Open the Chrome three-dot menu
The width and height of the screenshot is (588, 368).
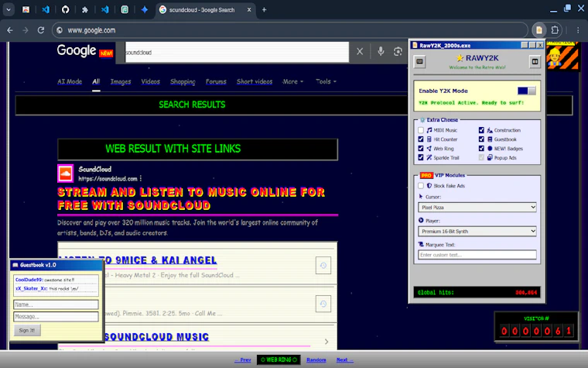click(578, 30)
